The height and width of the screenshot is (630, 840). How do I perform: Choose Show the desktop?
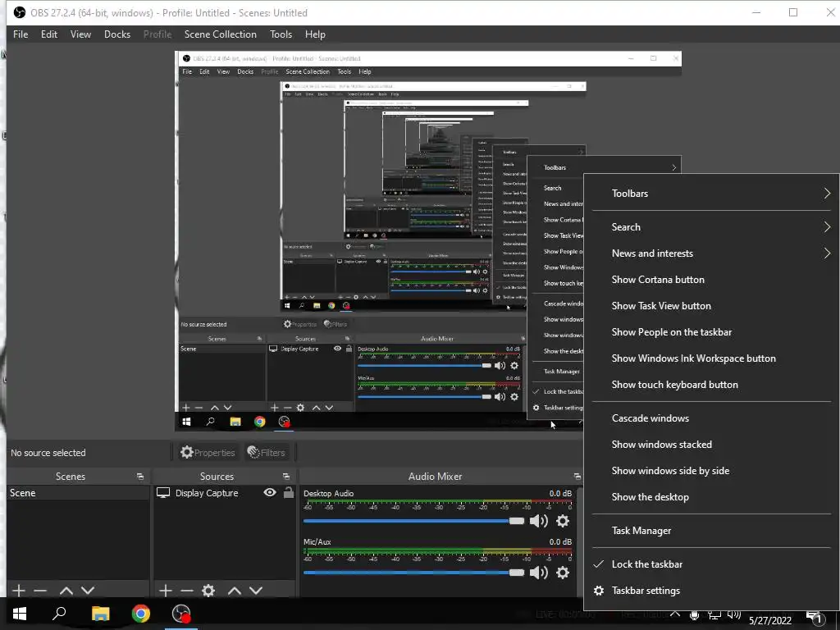point(713,497)
